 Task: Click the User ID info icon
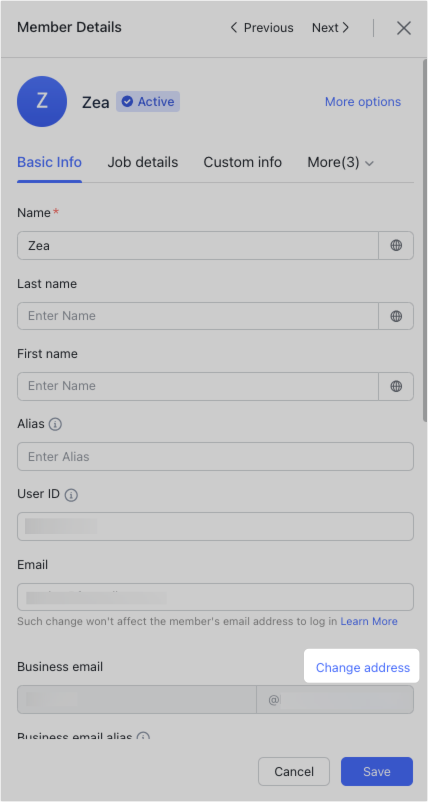(x=72, y=495)
